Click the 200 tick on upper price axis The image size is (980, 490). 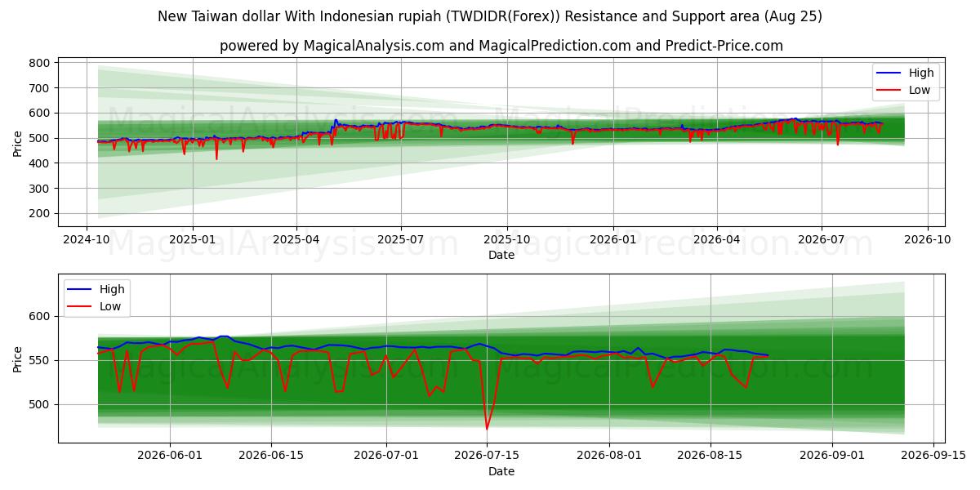coord(39,214)
